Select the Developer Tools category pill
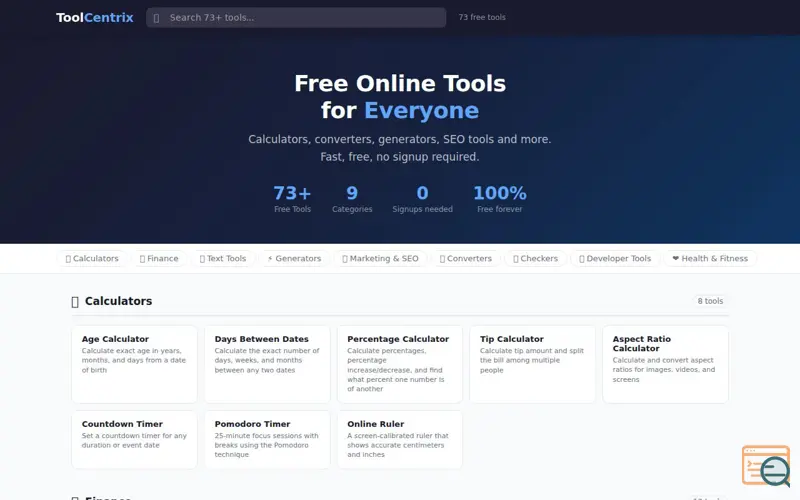The image size is (800, 500). tap(615, 259)
